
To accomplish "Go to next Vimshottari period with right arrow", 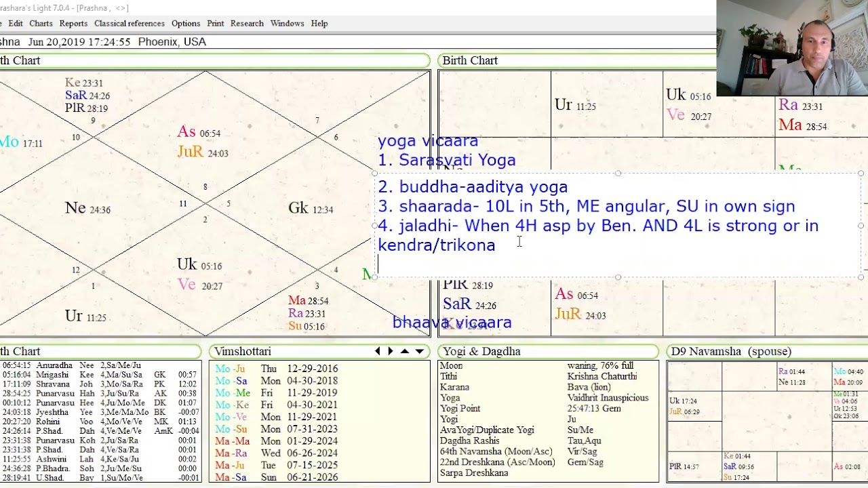I will click(x=391, y=351).
